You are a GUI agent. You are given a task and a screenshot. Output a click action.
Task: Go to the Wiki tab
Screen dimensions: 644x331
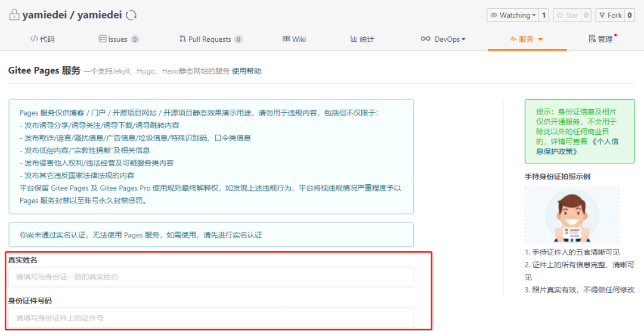click(x=295, y=39)
